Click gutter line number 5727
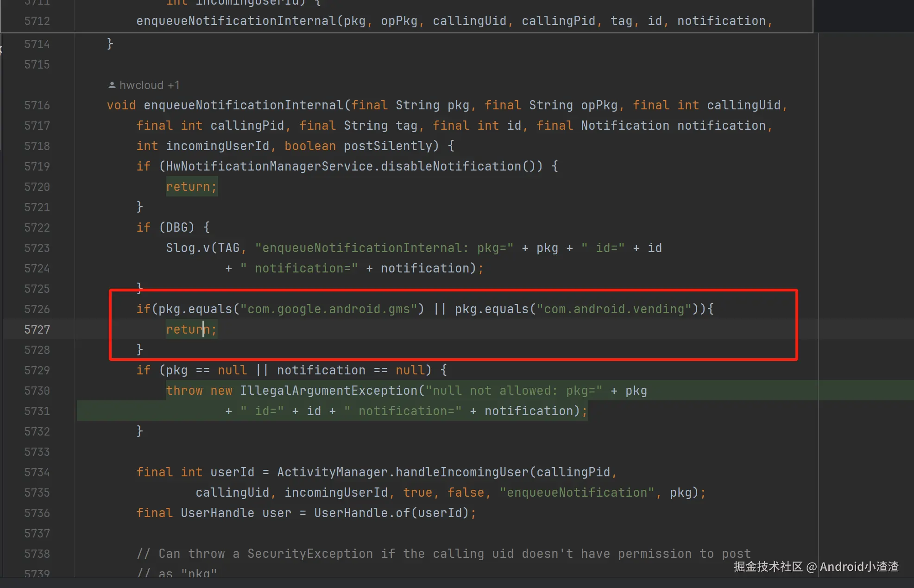 (x=37, y=329)
